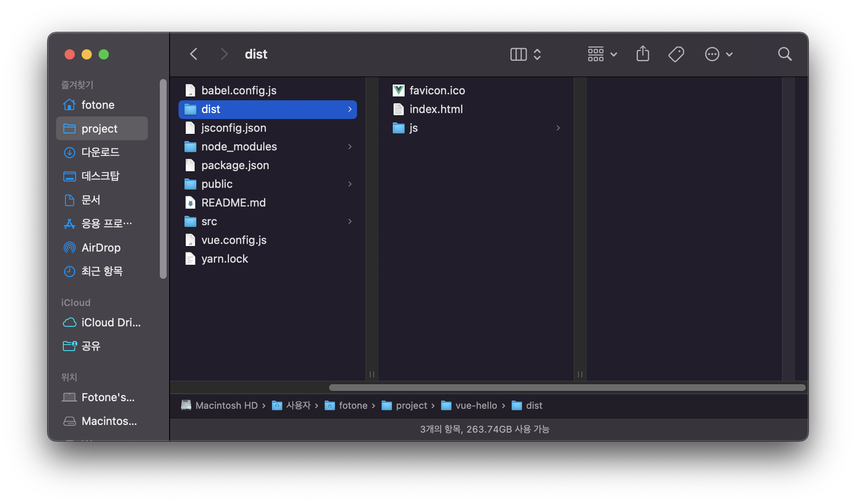This screenshot has width=856, height=504.
Task: Expand the action menu dropdown arrow
Action: pyautogui.click(x=729, y=54)
